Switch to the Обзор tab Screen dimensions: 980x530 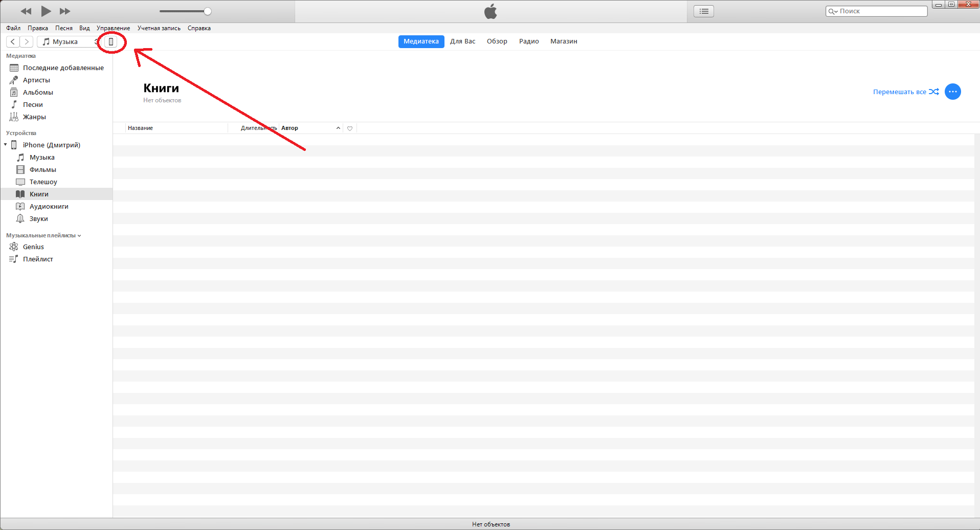click(x=497, y=41)
